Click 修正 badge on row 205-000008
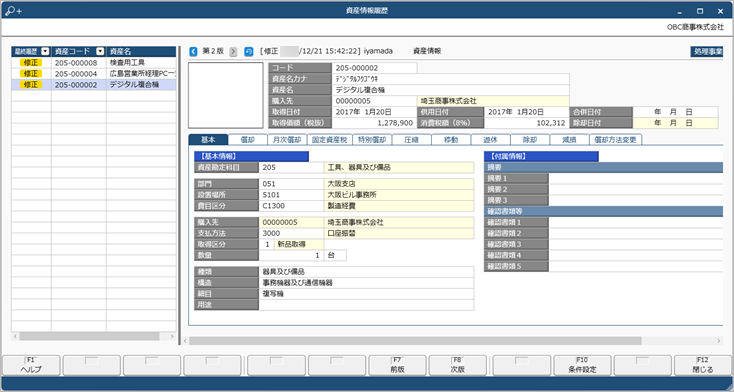The width and height of the screenshot is (734, 392). tap(31, 62)
